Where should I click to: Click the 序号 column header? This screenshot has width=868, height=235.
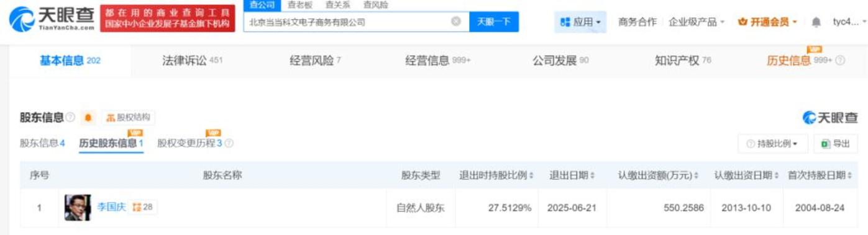tap(39, 175)
